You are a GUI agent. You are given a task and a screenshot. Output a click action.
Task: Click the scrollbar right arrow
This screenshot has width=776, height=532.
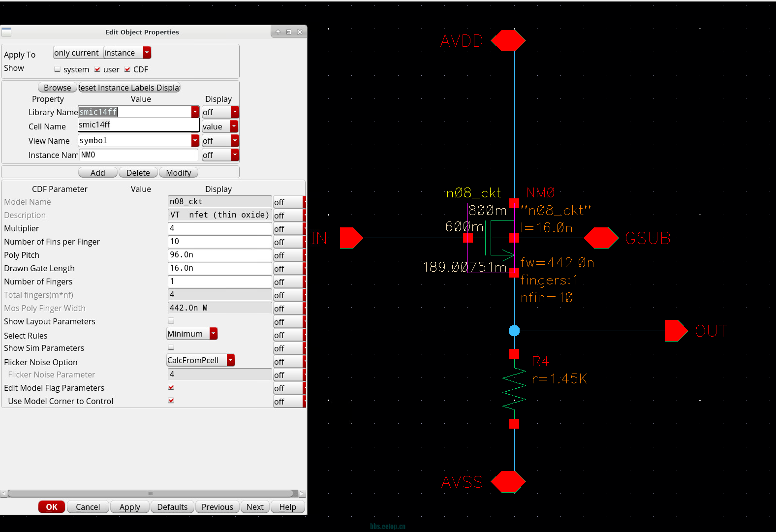point(302,493)
